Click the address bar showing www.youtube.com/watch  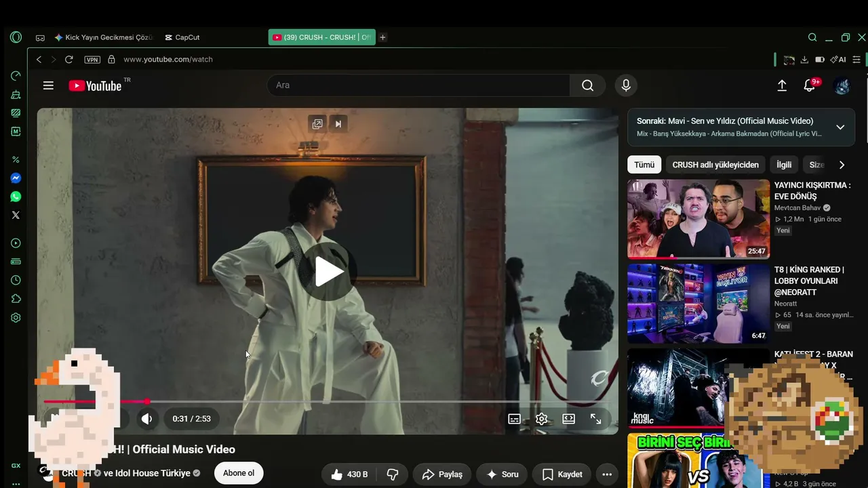click(168, 60)
